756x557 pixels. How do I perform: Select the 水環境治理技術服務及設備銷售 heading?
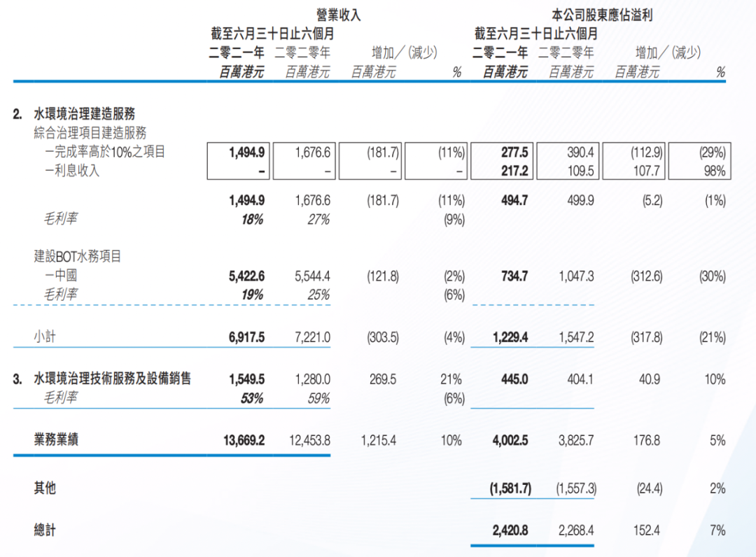tap(112, 379)
